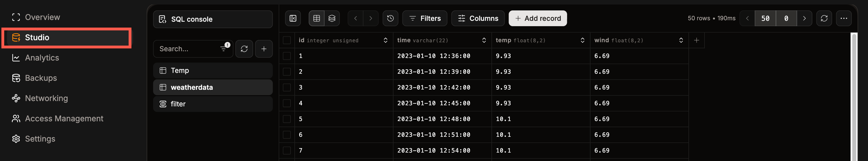868x161 pixels.
Task: Click the Backups database icon
Action: click(x=16, y=78)
